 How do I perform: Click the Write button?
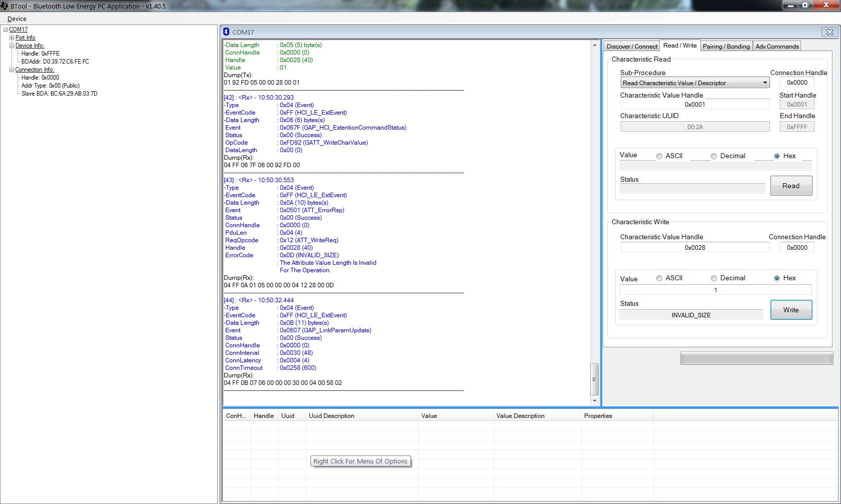pyautogui.click(x=791, y=310)
